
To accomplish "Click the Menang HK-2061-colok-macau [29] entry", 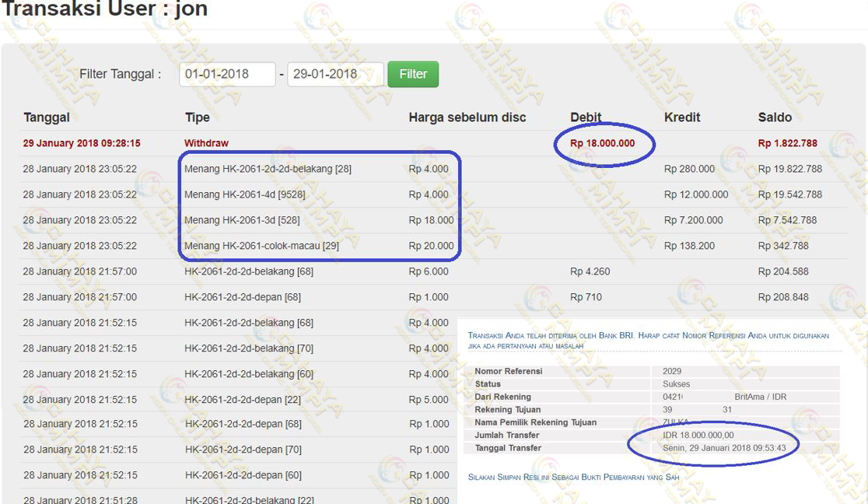I will 261,246.
